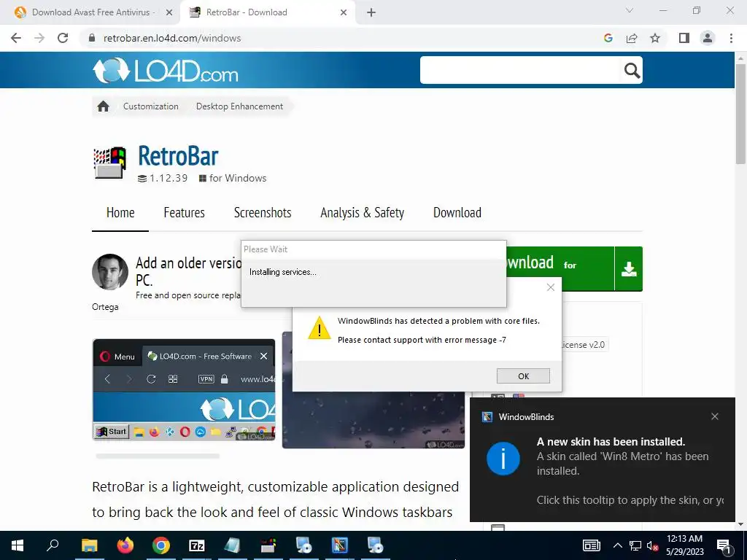Viewport: 747px width, 560px height.
Task: Click the version number 1.12.39
Action: point(169,179)
